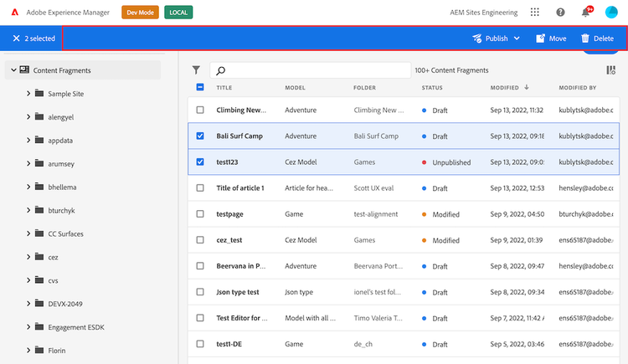Click the Delete trash action
Image resolution: width=628 pixels, height=364 pixels.
(597, 38)
